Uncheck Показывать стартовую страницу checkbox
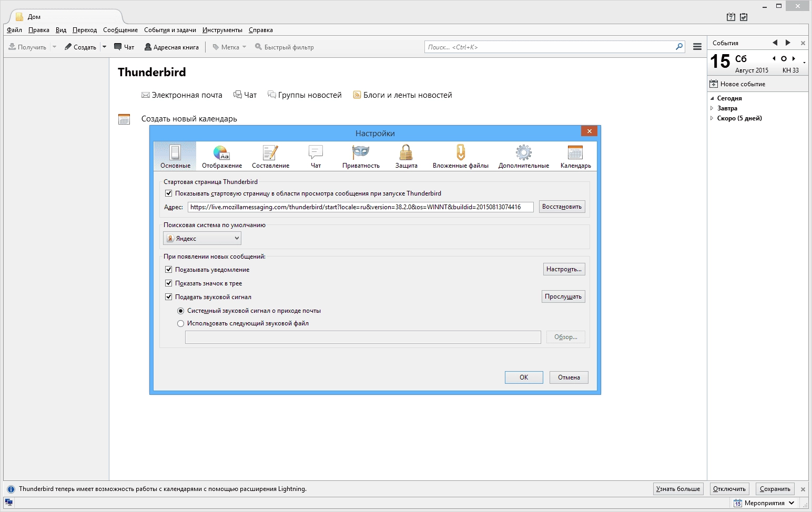Image resolution: width=812 pixels, height=512 pixels. coord(169,193)
